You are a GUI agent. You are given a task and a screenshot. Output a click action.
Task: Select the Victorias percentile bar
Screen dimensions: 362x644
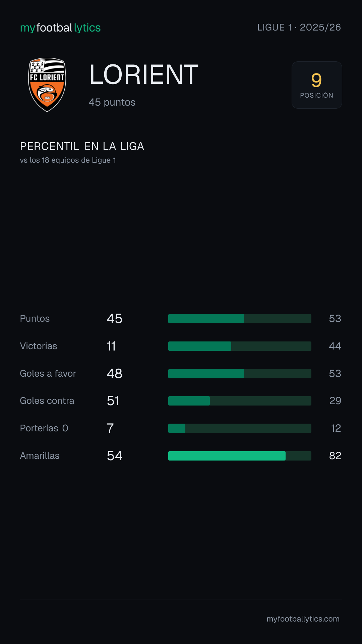(240, 346)
